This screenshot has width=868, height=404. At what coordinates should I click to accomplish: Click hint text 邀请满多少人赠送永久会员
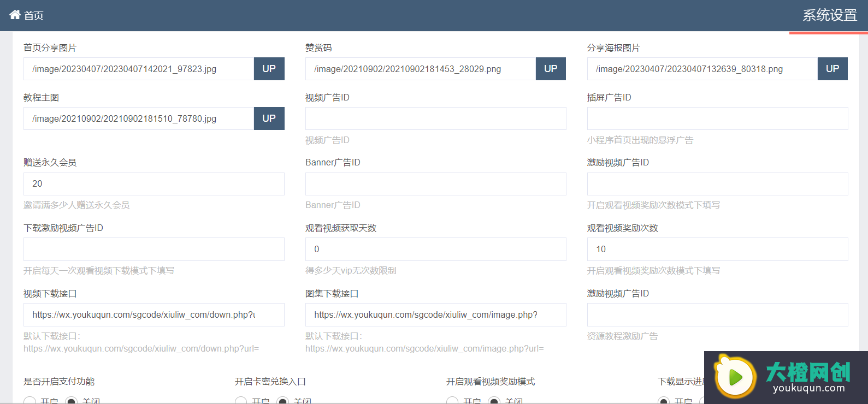pyautogui.click(x=76, y=205)
